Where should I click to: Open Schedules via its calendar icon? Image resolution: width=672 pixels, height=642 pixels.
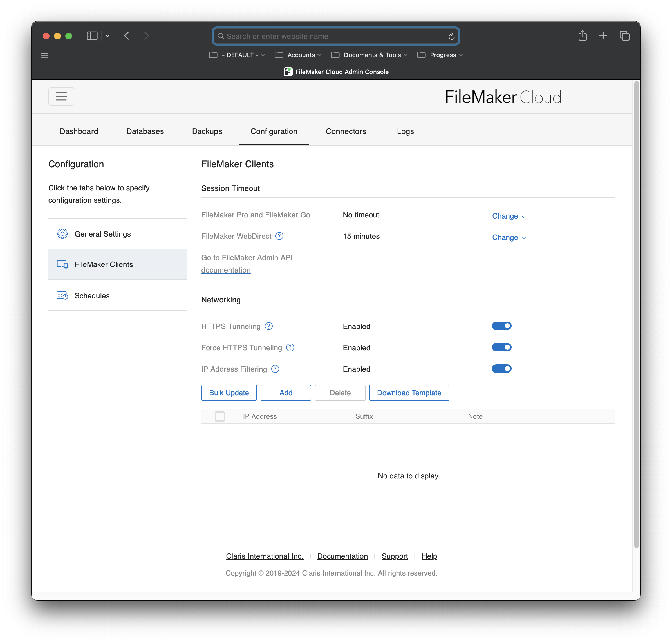pyautogui.click(x=62, y=295)
